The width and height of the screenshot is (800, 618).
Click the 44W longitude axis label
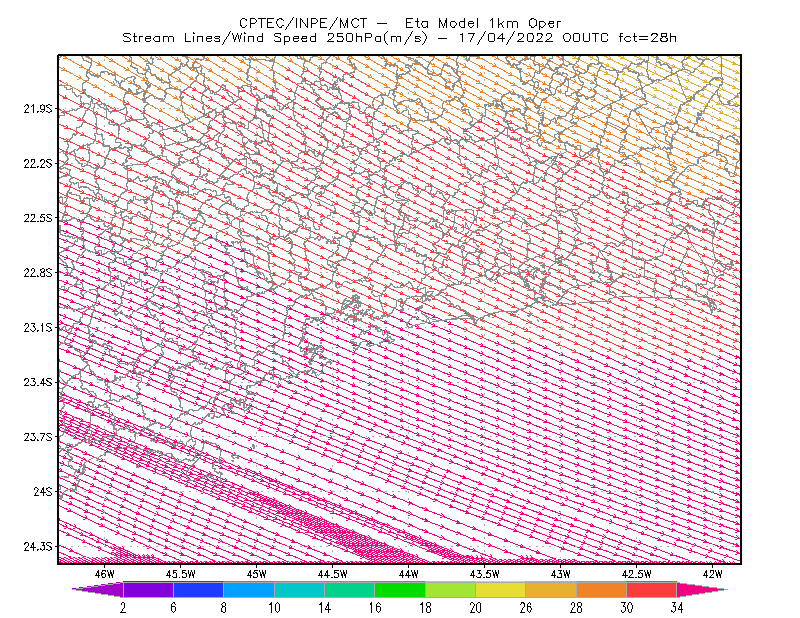tap(409, 574)
